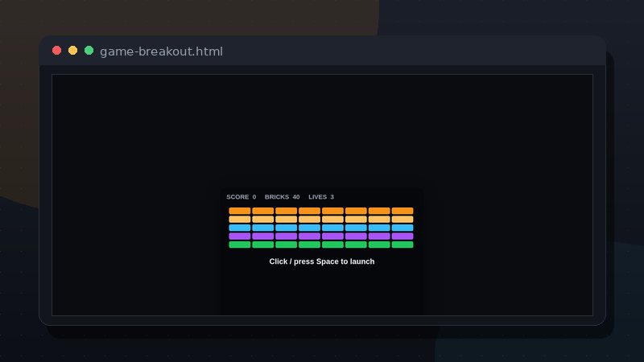Click "Click / press Space to launch" prompt
Image resolution: width=644 pixels, height=362 pixels.
pos(322,261)
